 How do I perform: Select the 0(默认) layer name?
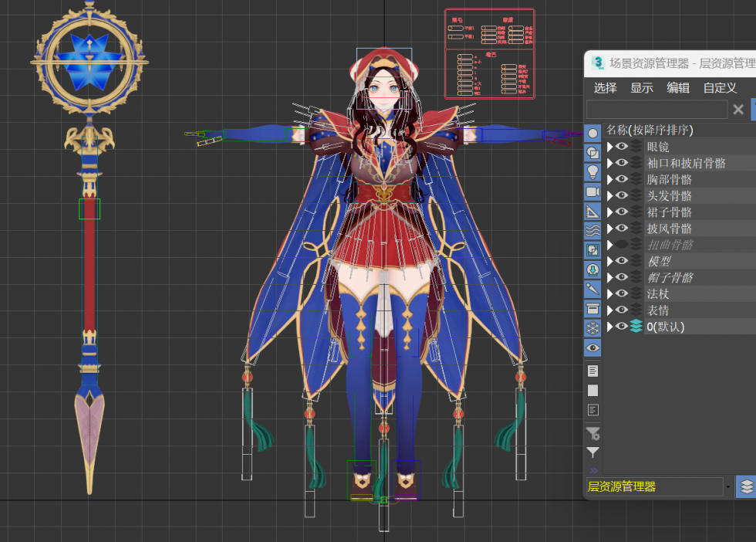tap(665, 327)
